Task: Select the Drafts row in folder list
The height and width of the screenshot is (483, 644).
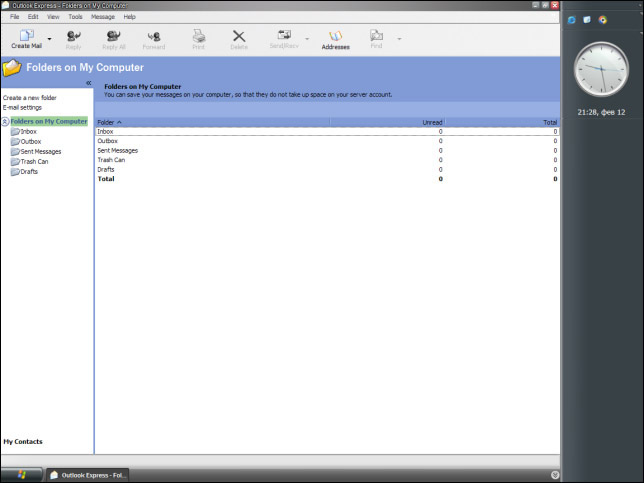Action: 327,170
